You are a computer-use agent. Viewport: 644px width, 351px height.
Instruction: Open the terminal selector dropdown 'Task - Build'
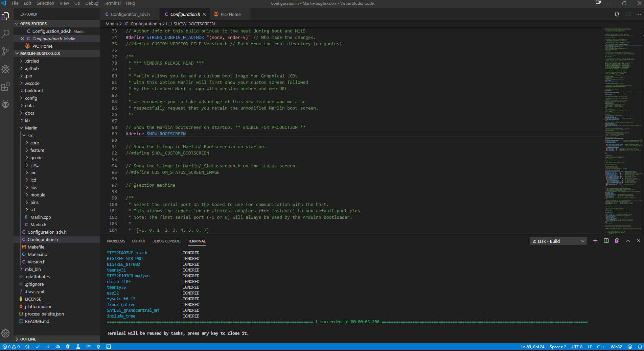558,241
